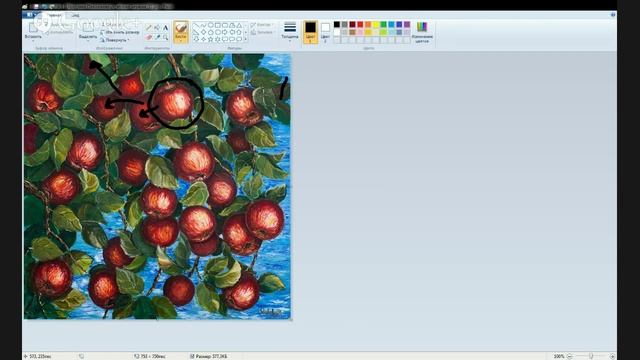The height and width of the screenshot is (360, 640).
Task: Choose the five-point star shape
Action: (211, 39)
